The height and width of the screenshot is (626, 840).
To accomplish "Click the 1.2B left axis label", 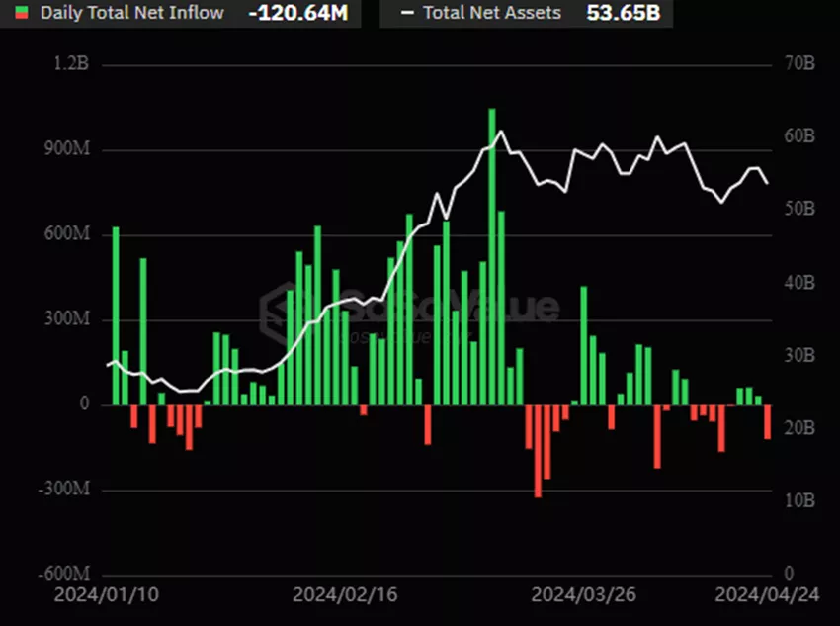I will point(72,65).
